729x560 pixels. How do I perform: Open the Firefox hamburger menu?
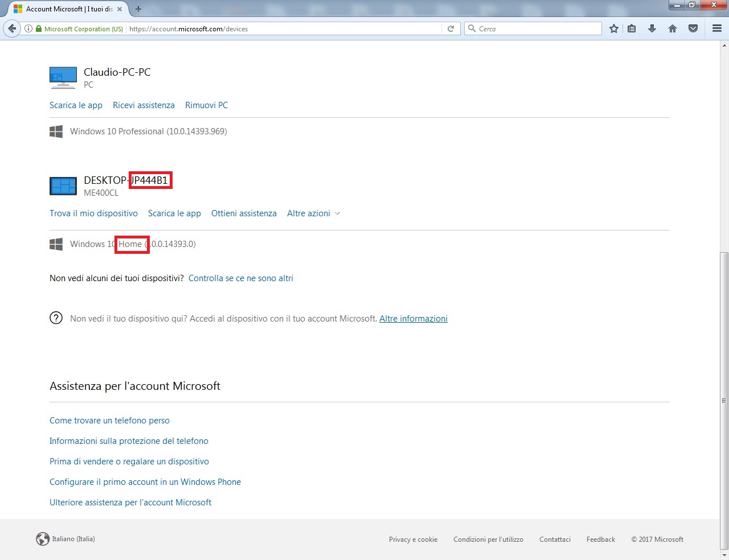click(x=717, y=28)
